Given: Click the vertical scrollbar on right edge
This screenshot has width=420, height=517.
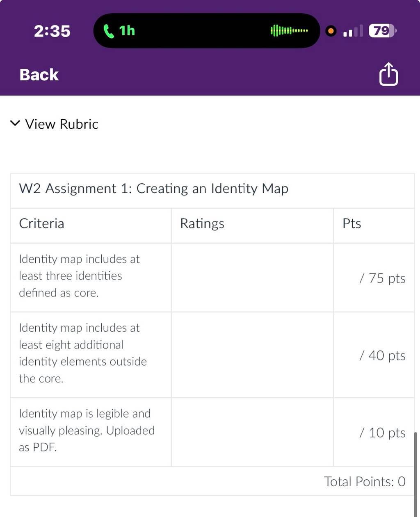Looking at the screenshot, I should (416, 474).
